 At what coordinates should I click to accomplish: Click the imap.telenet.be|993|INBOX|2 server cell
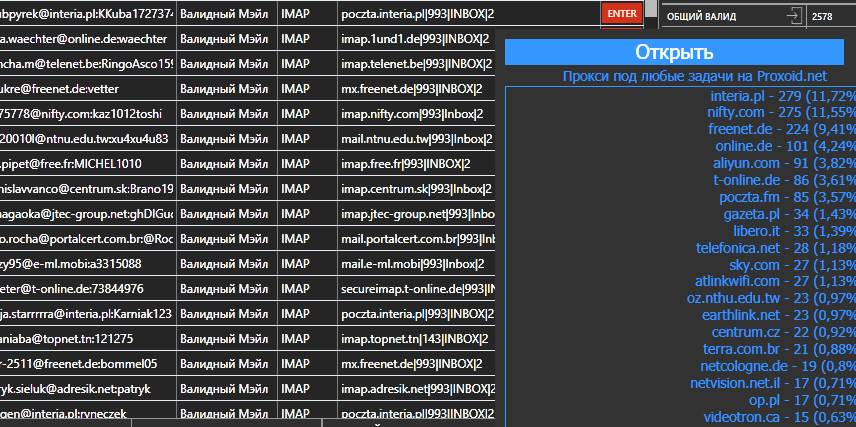click(x=416, y=64)
